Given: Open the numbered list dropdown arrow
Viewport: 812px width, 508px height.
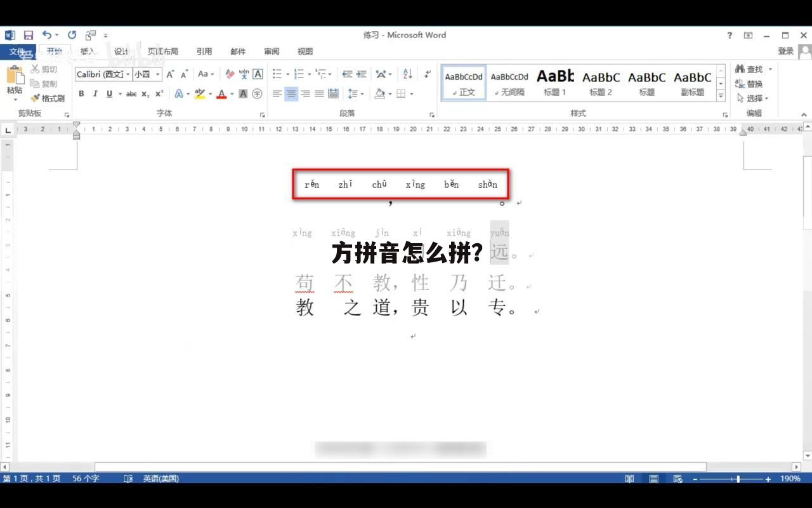Looking at the screenshot, I should (310, 74).
